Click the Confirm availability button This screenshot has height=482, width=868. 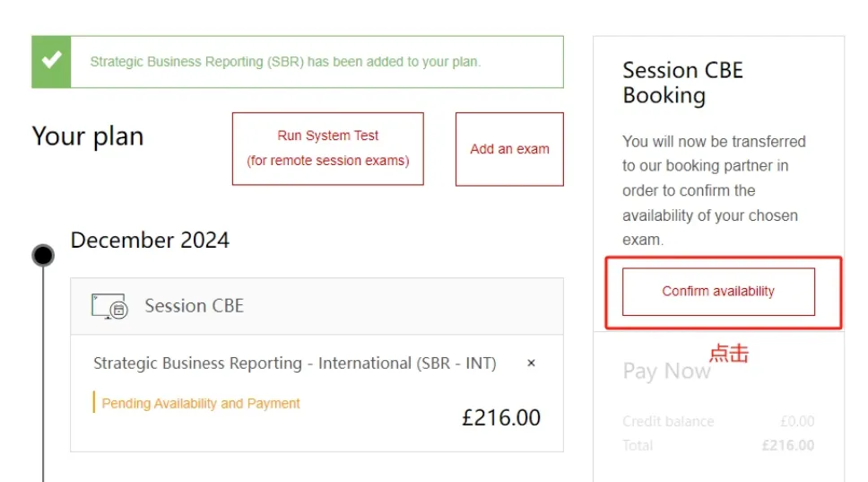pos(718,292)
